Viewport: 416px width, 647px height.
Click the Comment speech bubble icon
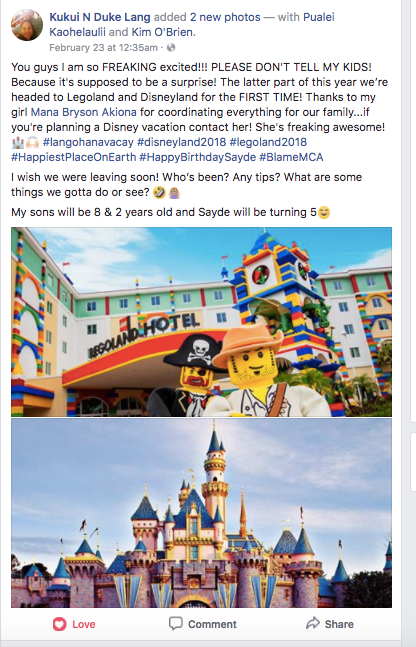pyautogui.click(x=175, y=623)
